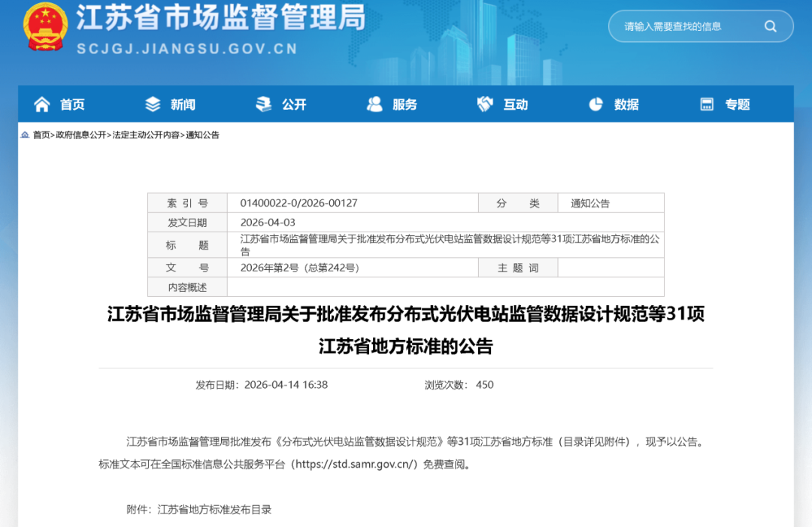The width and height of the screenshot is (812, 527).
Task: Click the handshake icon beside 互动
Action: coord(485,104)
